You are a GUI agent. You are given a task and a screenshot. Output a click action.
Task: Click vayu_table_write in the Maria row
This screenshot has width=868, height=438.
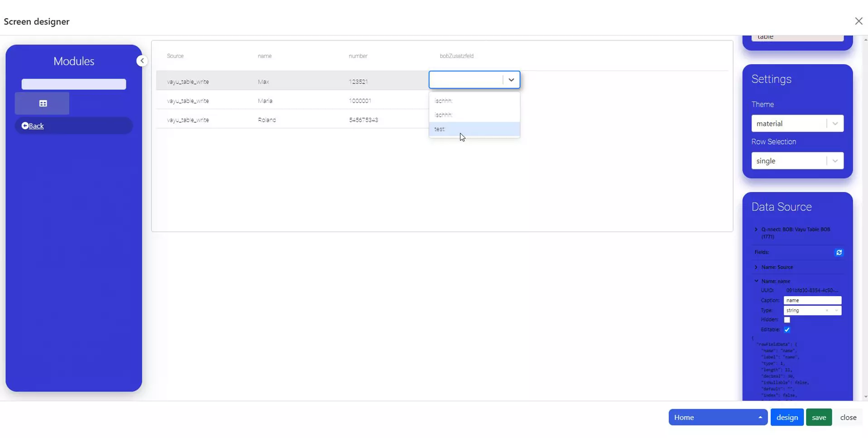(188, 101)
